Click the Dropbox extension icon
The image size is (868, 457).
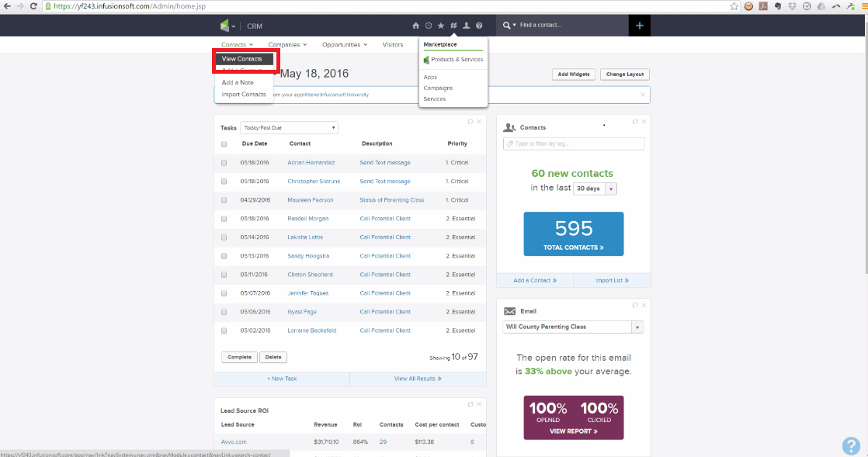[792, 6]
